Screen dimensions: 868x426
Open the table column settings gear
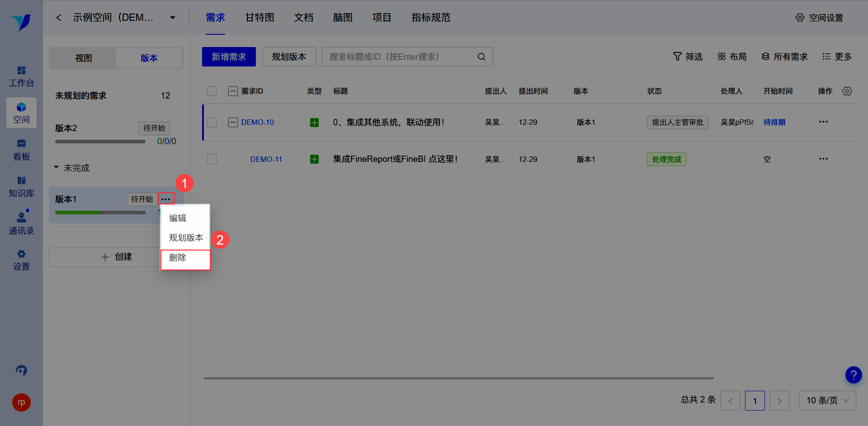847,91
